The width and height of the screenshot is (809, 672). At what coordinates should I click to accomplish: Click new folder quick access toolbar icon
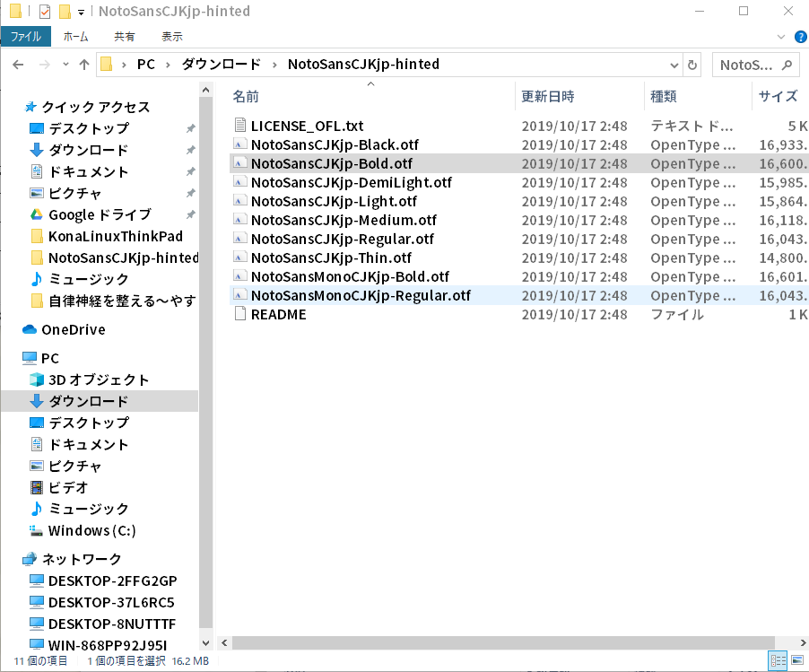[x=65, y=11]
